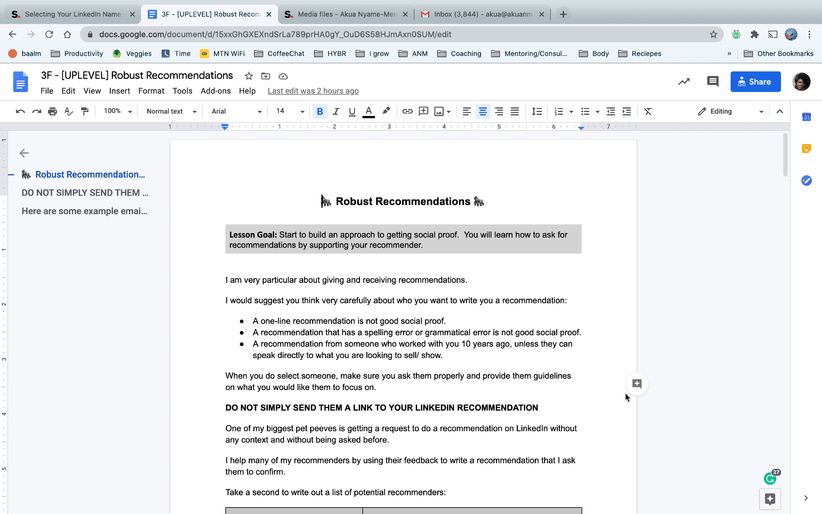Open the font size 14 dropdown
822x514 pixels.
(x=290, y=111)
